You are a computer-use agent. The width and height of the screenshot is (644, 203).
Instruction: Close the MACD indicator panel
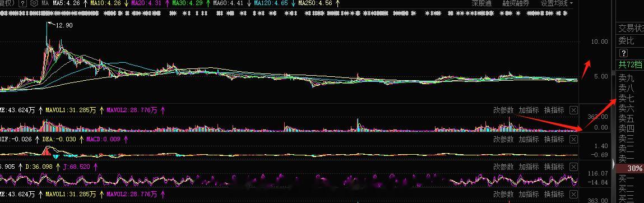pyautogui.click(x=574, y=139)
